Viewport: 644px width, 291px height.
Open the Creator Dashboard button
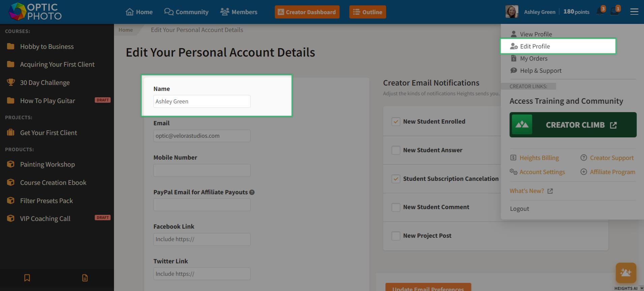(307, 12)
